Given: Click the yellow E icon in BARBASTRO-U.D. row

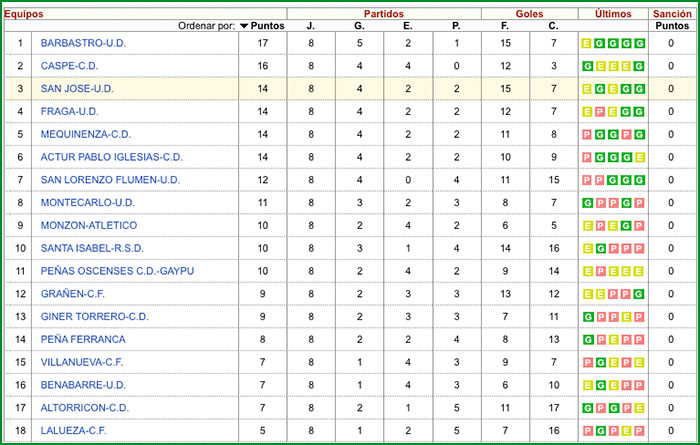Looking at the screenshot, I should pos(587,43).
